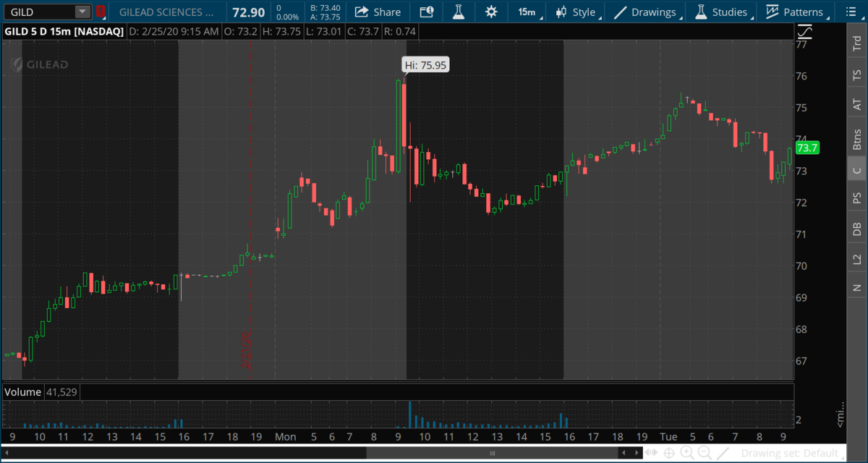Open chart settings gear icon
Image resolution: width=868 pixels, height=463 pixels.
click(x=491, y=12)
